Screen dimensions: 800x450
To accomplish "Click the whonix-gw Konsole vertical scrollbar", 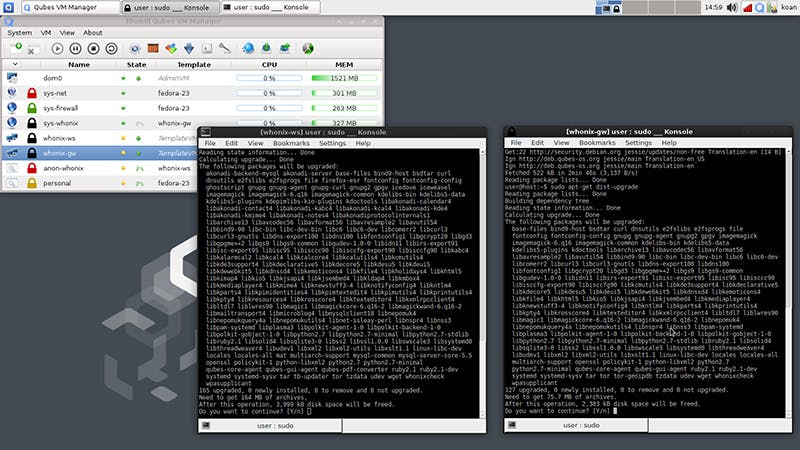I will [789, 283].
